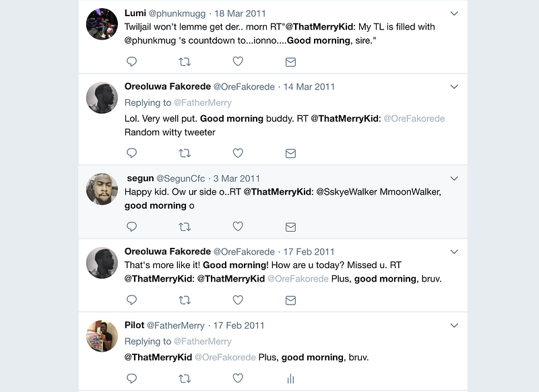
Task: Open more options on Lumi's tweet
Action: 454,13
